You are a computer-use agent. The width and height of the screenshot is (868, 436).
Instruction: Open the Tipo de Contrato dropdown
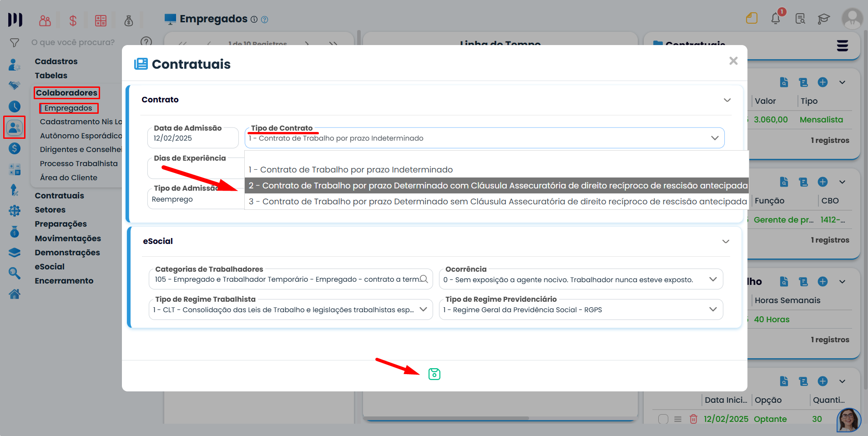click(484, 138)
